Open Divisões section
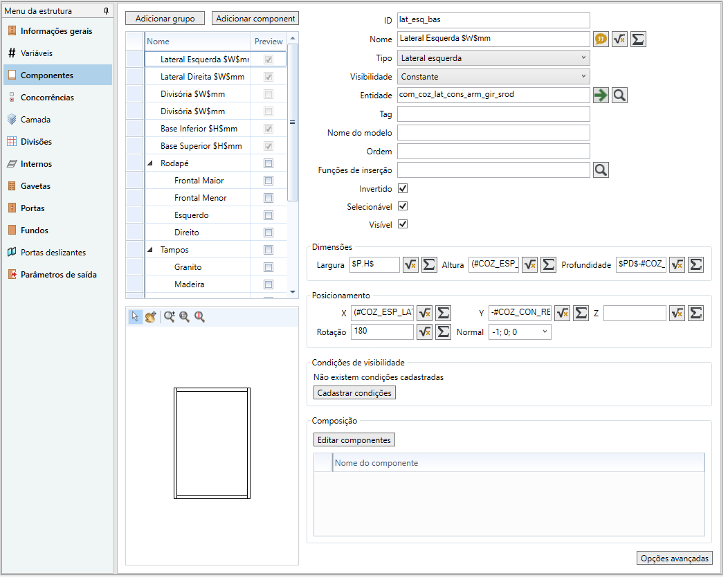728x580 pixels. [x=57, y=142]
